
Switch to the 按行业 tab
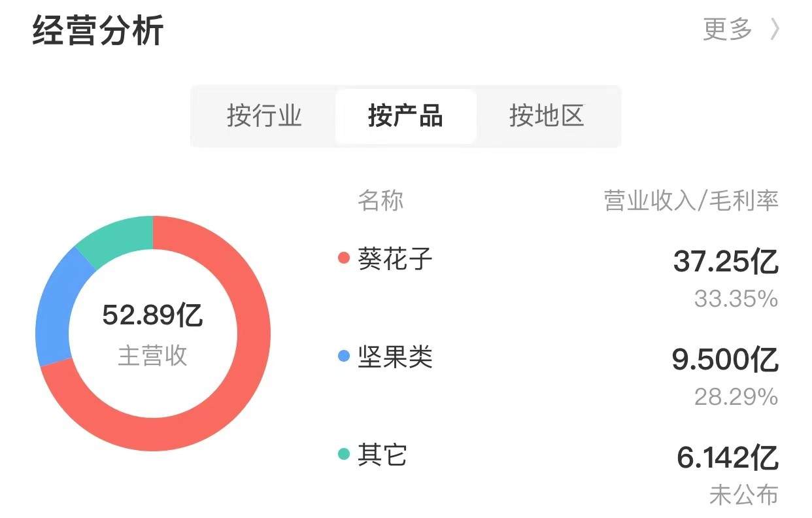point(264,116)
